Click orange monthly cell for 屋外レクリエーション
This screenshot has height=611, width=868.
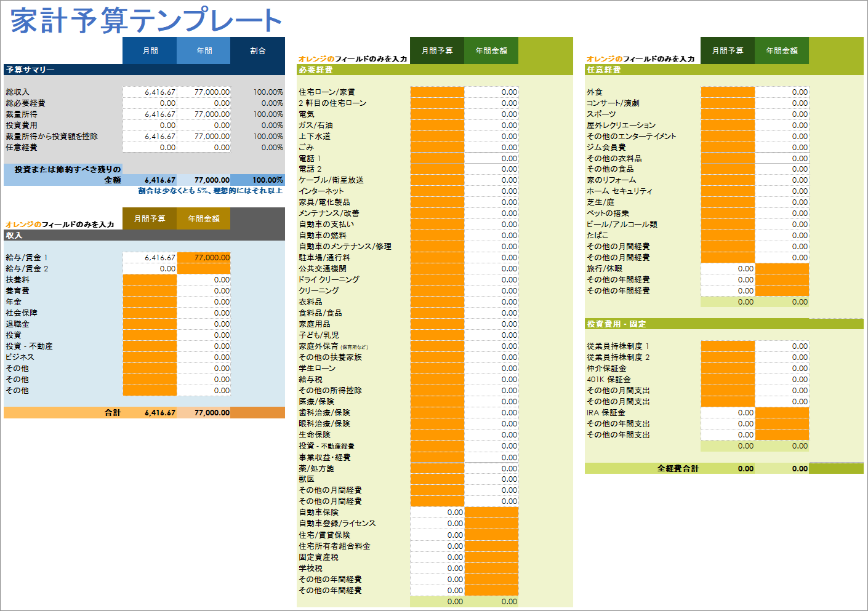pos(728,125)
